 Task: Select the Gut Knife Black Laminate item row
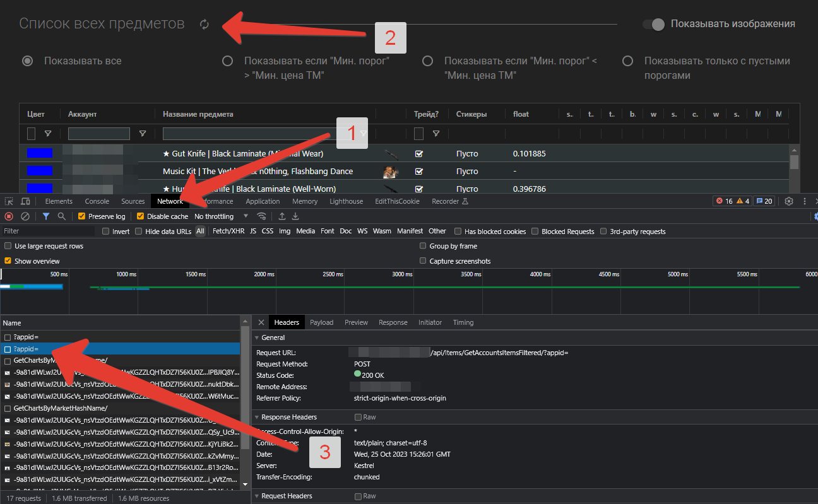click(405, 154)
